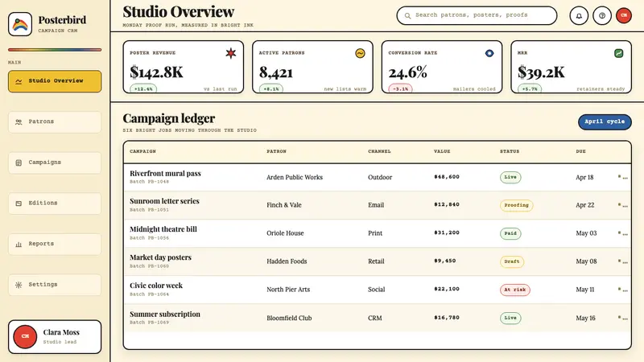Screen dimensions: 644x362
Task: Open Settings in sidebar
Action: tap(55, 285)
